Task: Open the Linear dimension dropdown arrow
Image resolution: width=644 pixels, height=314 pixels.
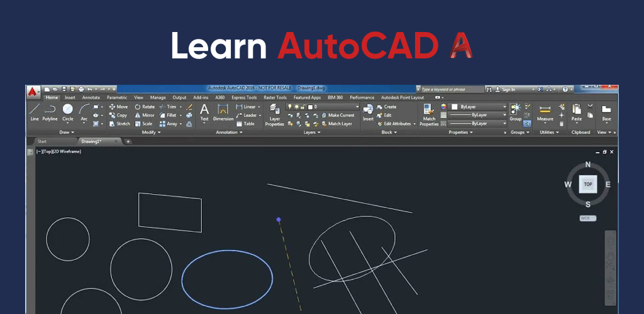Action: click(x=258, y=107)
